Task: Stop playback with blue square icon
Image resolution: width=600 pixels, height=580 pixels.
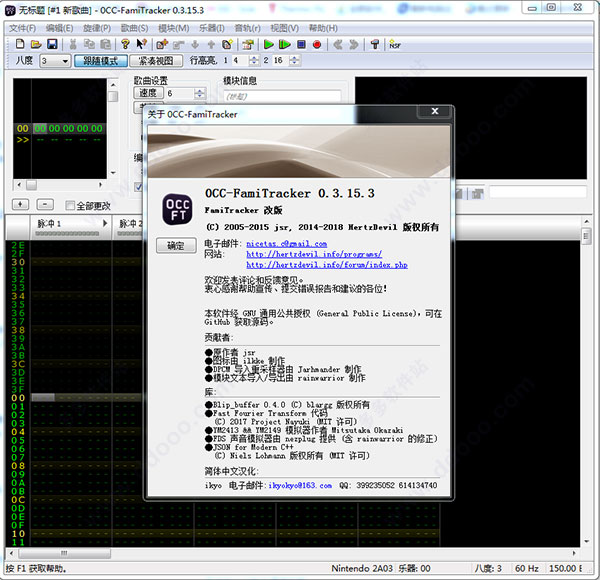Action: tap(301, 44)
